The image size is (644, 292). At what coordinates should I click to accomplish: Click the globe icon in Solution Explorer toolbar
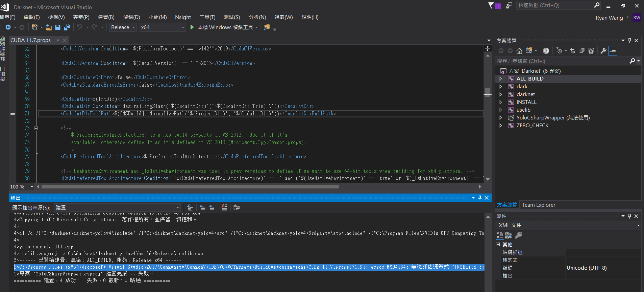point(546,51)
